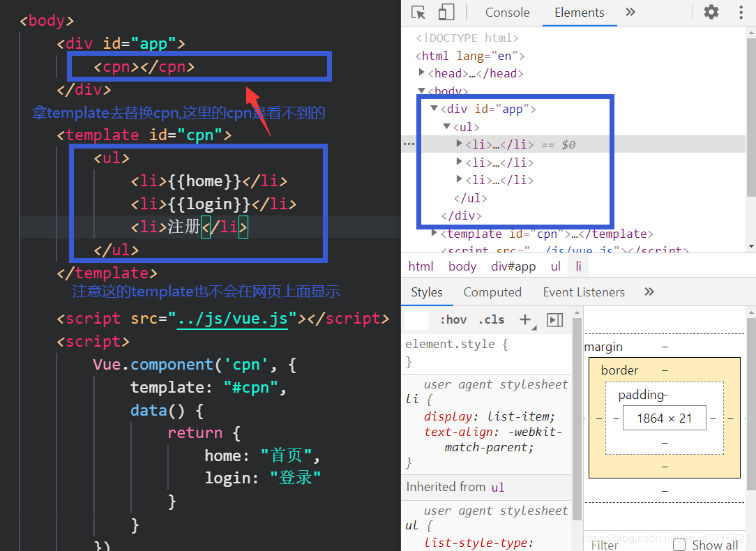Click the element.style rule block
756x551 pixels.
point(487,352)
